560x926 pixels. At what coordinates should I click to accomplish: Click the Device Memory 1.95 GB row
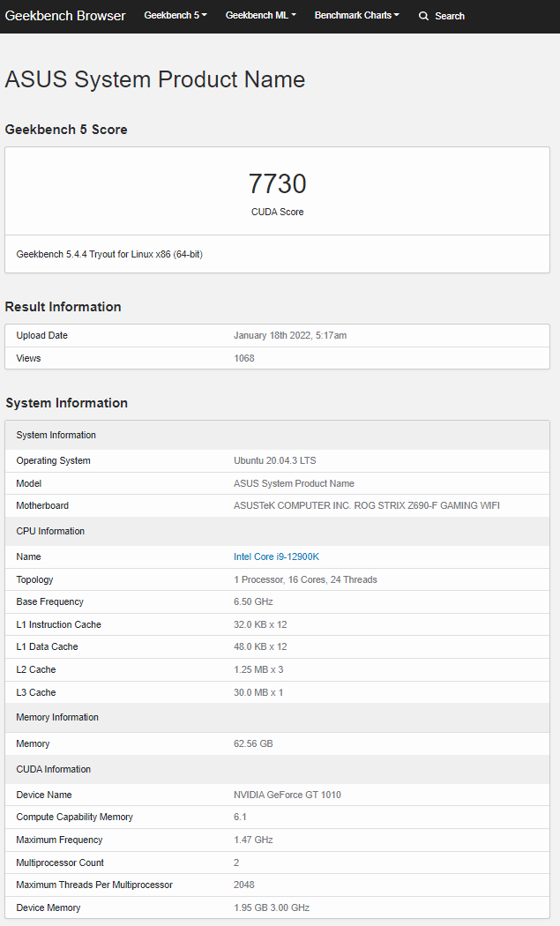(x=277, y=907)
